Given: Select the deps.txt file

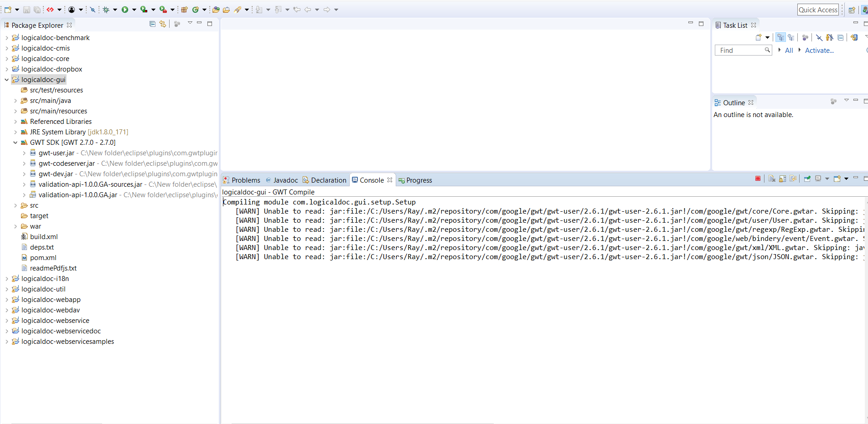Looking at the screenshot, I should [x=37, y=247].
